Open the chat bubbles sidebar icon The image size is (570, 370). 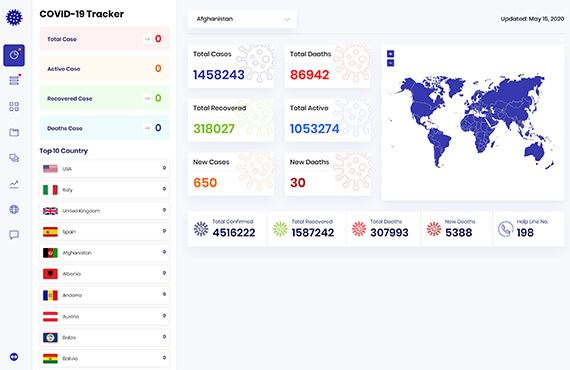click(14, 158)
